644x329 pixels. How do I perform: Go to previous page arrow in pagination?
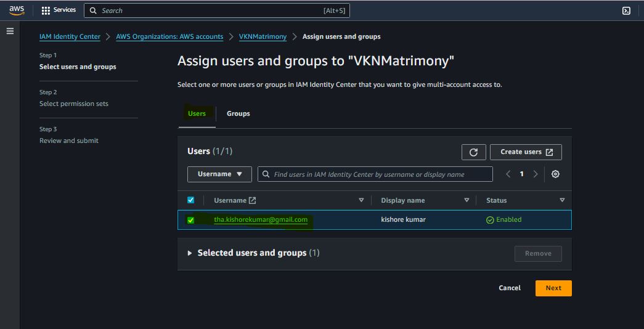pos(508,174)
